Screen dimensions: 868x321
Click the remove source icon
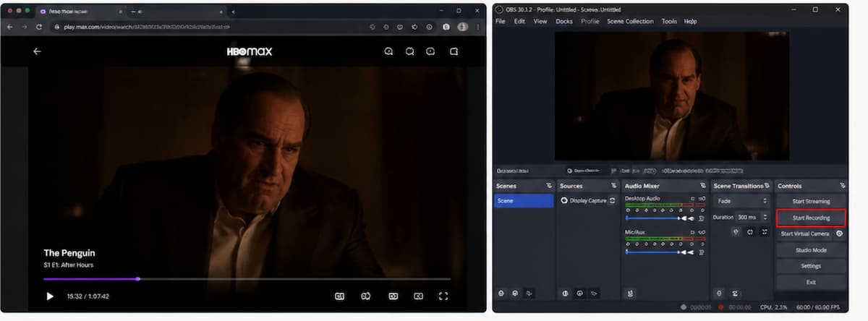pos(579,293)
